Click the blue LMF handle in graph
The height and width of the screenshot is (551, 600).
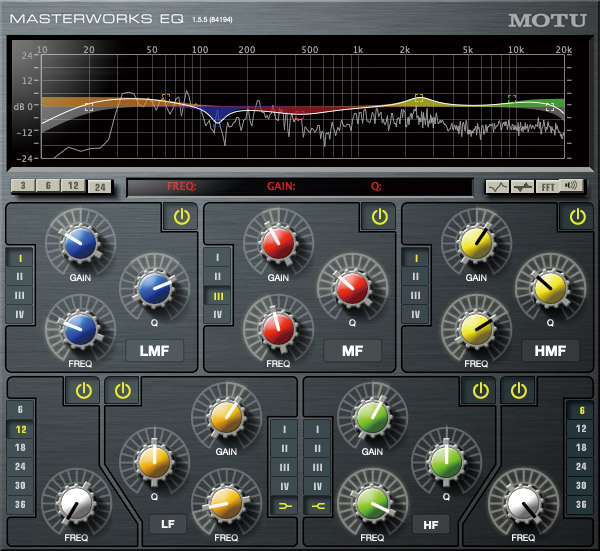[217, 122]
